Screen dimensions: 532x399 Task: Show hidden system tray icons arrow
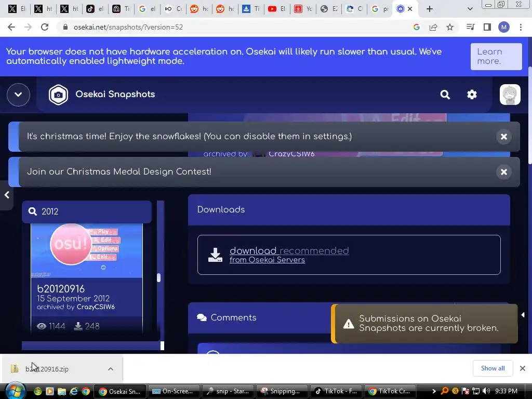pos(434,391)
